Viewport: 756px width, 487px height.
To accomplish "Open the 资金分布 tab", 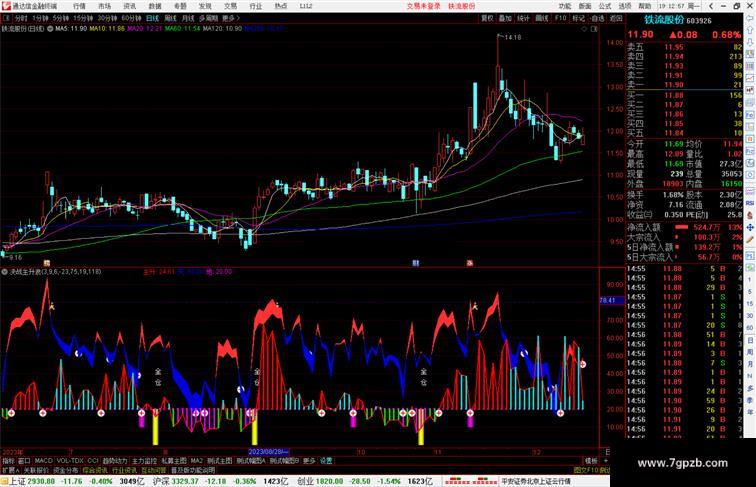I will pyautogui.click(x=66, y=470).
